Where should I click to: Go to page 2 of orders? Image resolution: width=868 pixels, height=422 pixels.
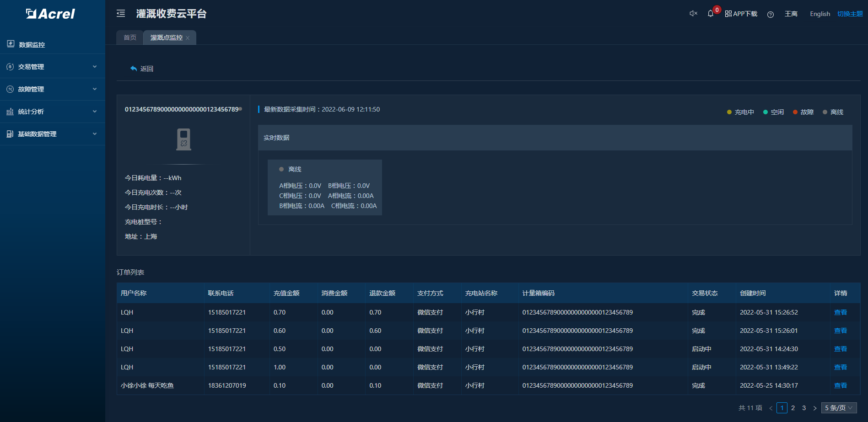pos(793,408)
